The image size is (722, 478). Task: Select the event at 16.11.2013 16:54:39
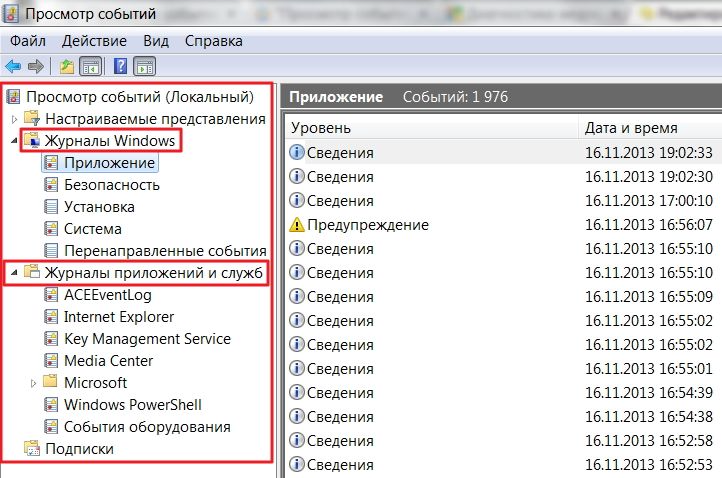click(x=504, y=392)
